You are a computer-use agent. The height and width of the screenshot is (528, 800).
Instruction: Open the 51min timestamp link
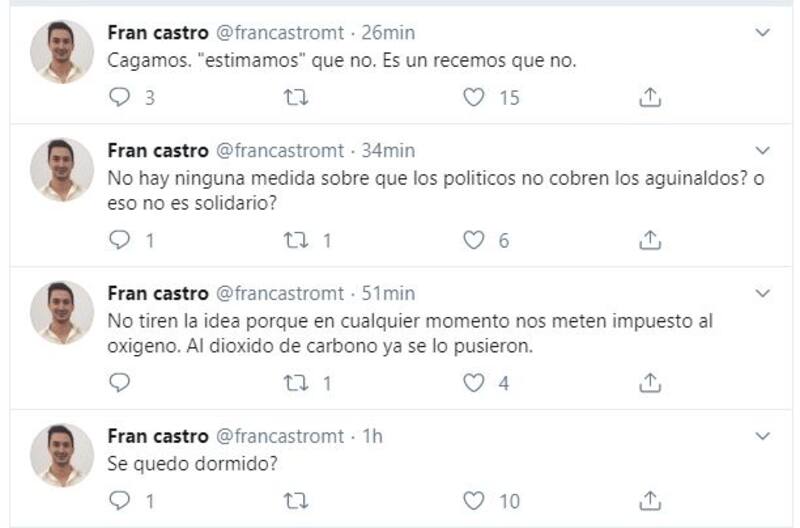click(386, 294)
